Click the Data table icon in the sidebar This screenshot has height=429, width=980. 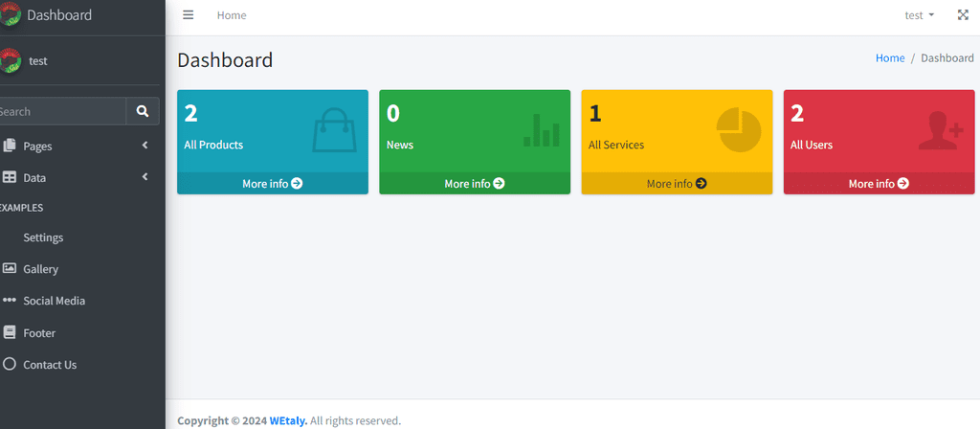pos(10,177)
